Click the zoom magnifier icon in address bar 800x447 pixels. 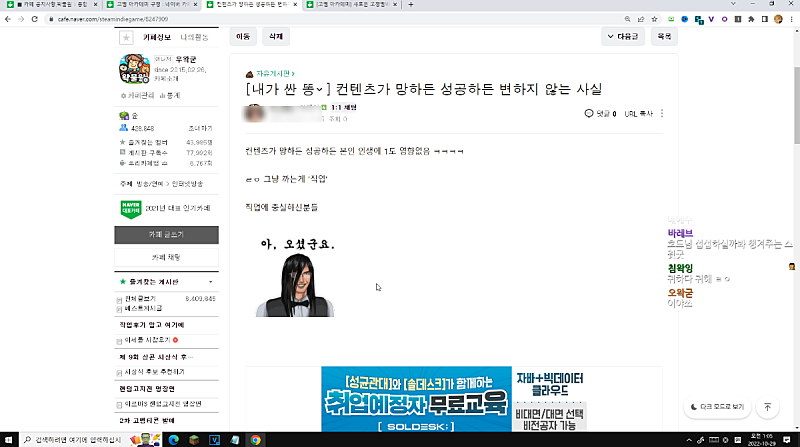click(628, 19)
